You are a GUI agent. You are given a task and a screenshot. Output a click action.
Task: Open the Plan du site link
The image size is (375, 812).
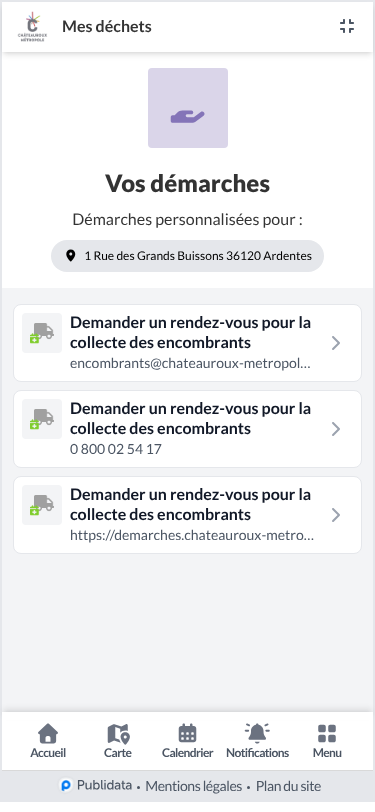289,787
